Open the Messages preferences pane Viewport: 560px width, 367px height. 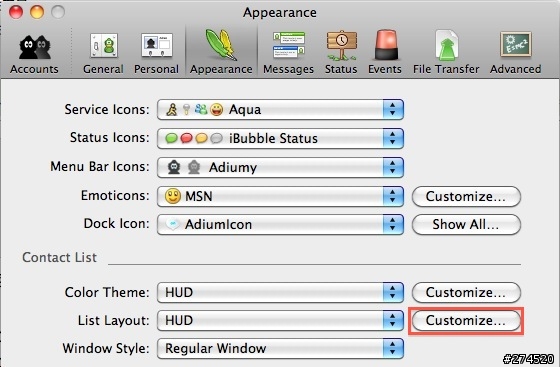[289, 53]
